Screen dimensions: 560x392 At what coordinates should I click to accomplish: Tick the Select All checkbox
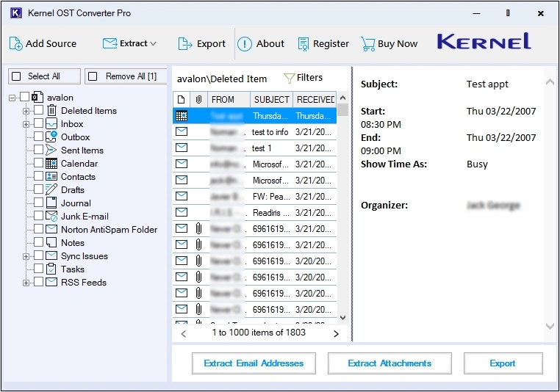point(16,76)
